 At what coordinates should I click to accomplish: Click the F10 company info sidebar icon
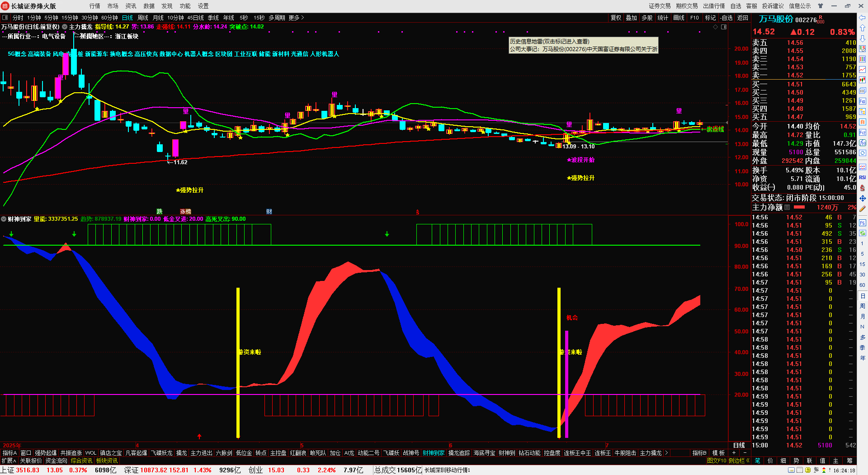click(x=863, y=101)
